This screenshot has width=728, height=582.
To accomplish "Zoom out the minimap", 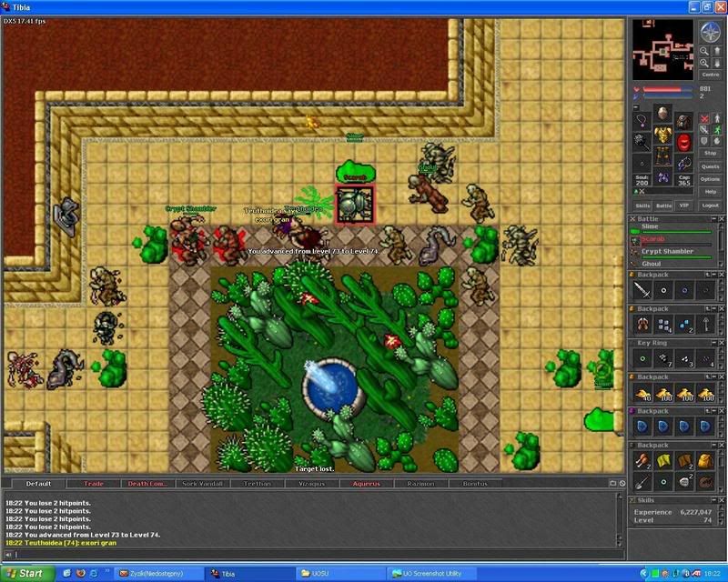I will point(704,51).
